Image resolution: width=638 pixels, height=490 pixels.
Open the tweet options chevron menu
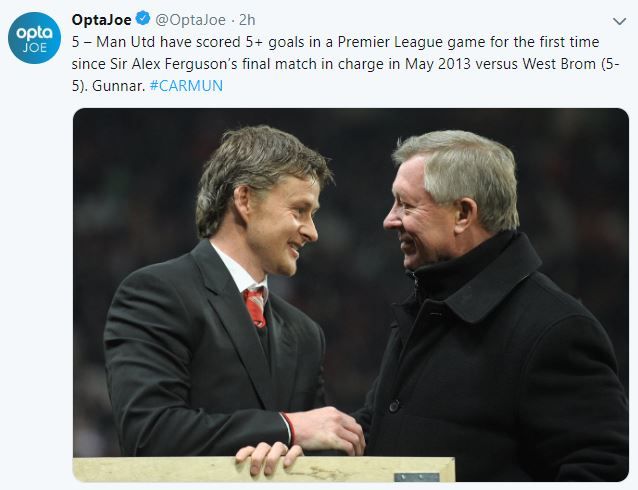pos(617,21)
